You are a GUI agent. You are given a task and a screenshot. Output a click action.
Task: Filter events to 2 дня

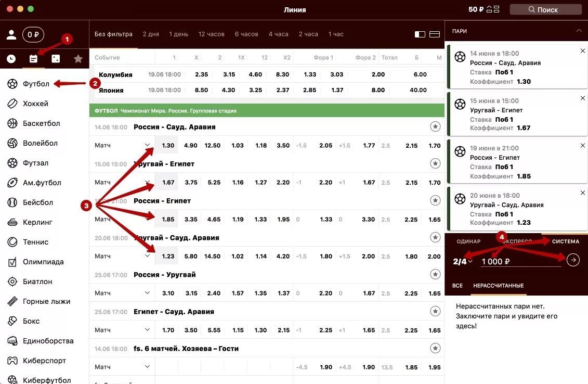[151, 34]
